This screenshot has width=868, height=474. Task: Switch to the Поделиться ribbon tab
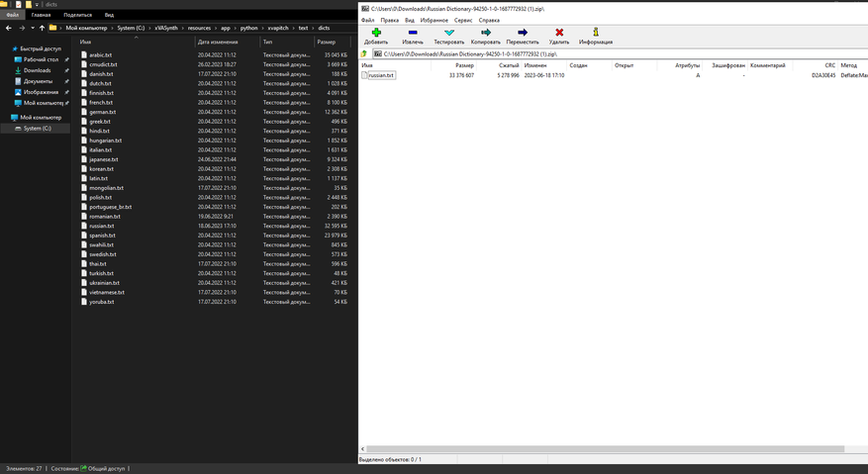click(77, 15)
